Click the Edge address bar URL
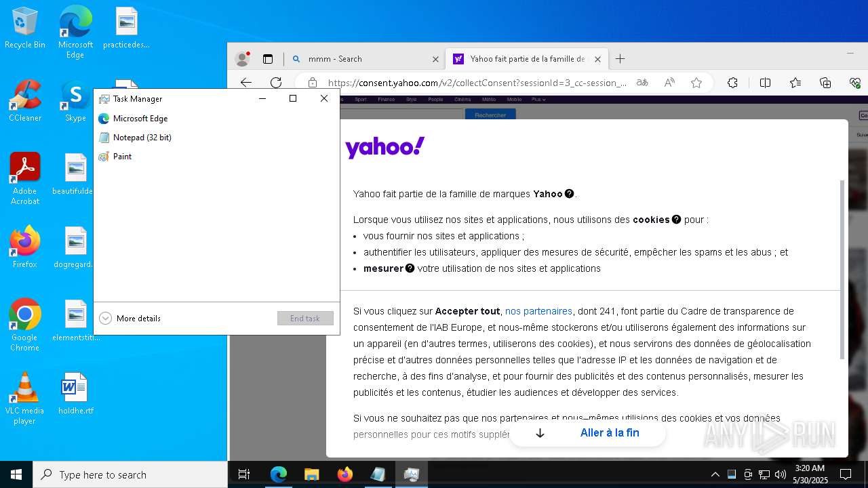This screenshot has width=868, height=488. (x=477, y=83)
